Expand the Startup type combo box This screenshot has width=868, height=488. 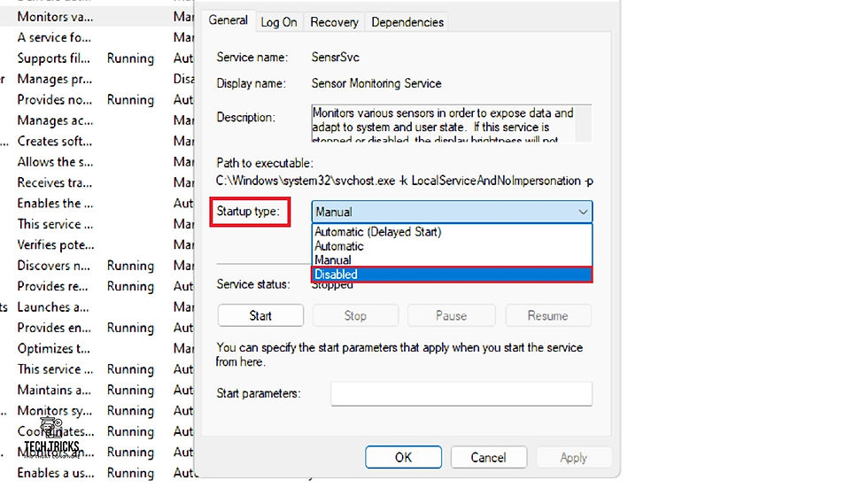pyautogui.click(x=452, y=212)
